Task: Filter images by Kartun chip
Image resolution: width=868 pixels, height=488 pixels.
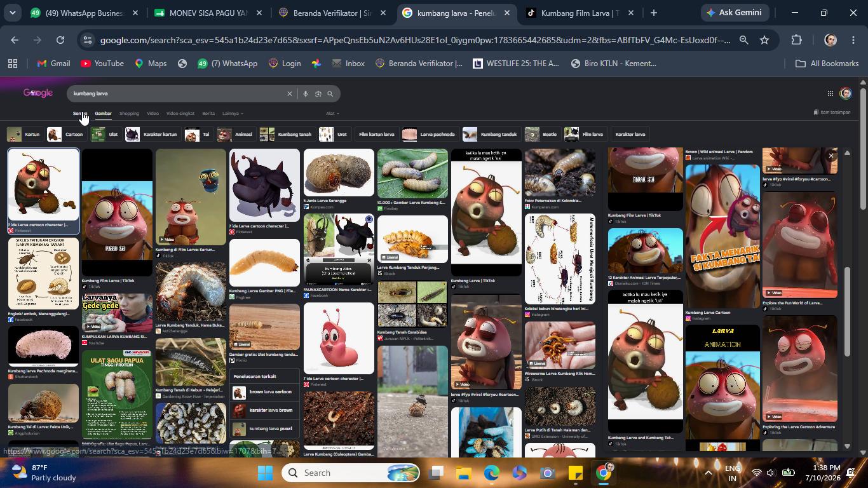Action: point(24,134)
